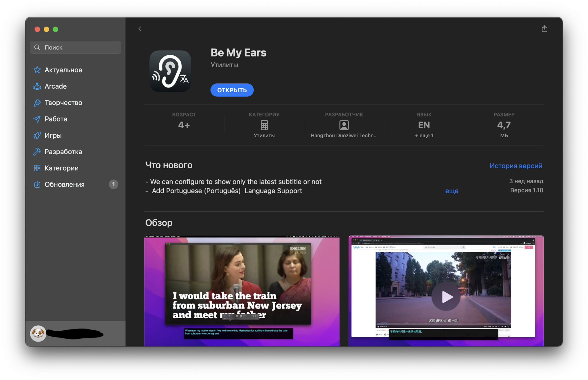The image size is (588, 380).
Task: Click the green full-screen window button
Action: tap(56, 29)
